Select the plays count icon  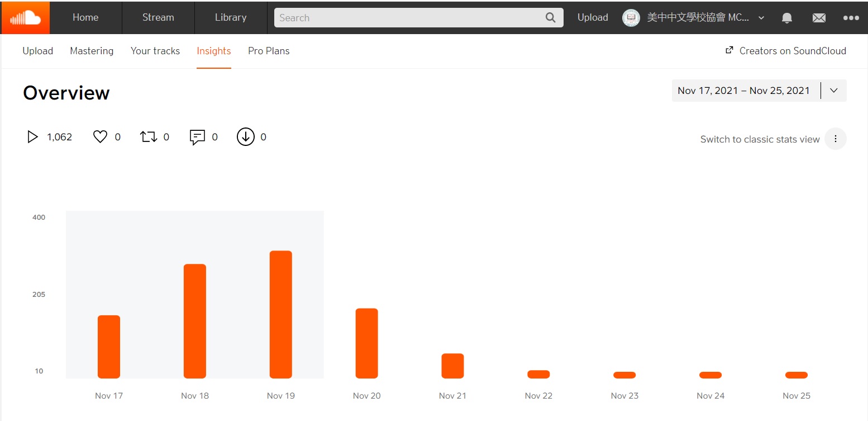pyautogui.click(x=32, y=137)
